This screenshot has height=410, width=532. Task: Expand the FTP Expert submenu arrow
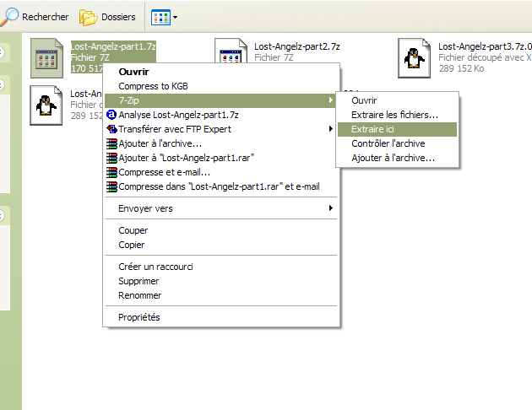tap(330, 129)
